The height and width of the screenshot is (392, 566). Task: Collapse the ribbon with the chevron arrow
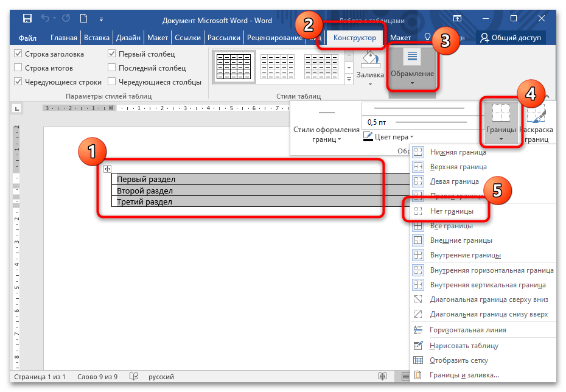coord(547,96)
